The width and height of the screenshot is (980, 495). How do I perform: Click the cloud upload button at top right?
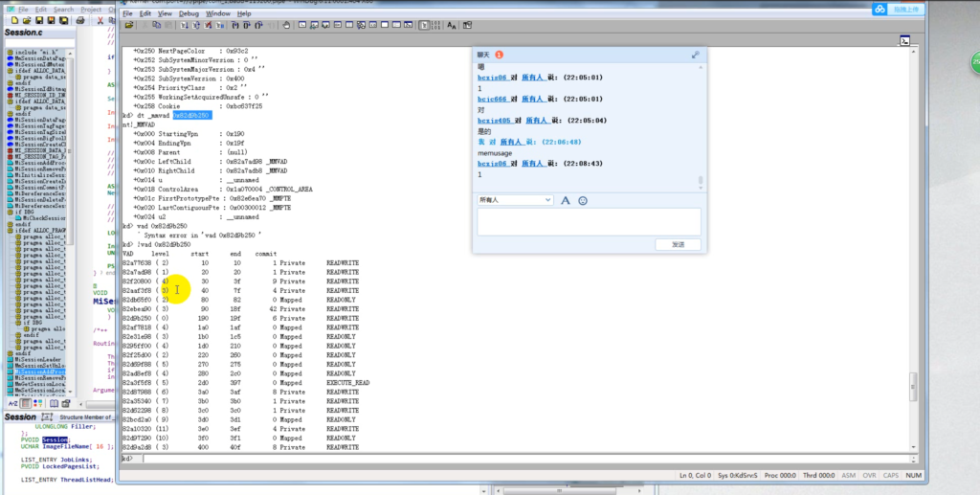tap(899, 9)
